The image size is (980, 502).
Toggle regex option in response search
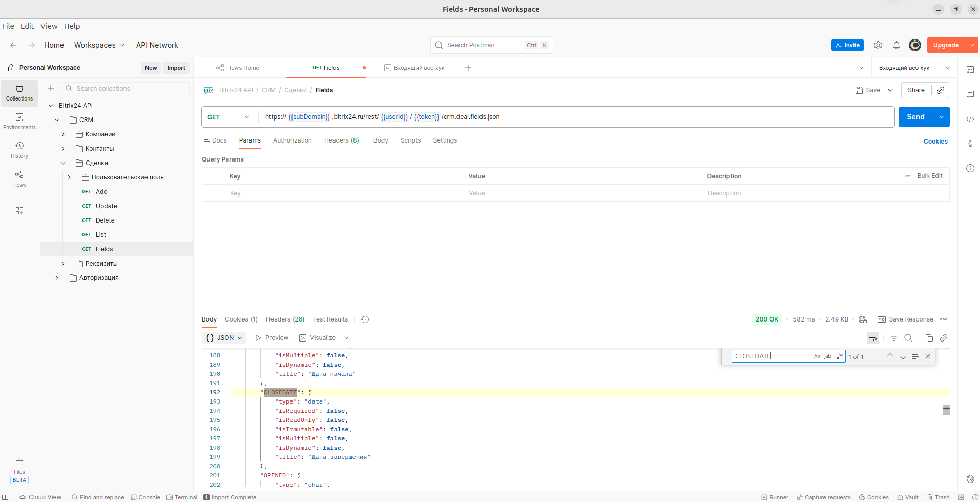pos(840,356)
